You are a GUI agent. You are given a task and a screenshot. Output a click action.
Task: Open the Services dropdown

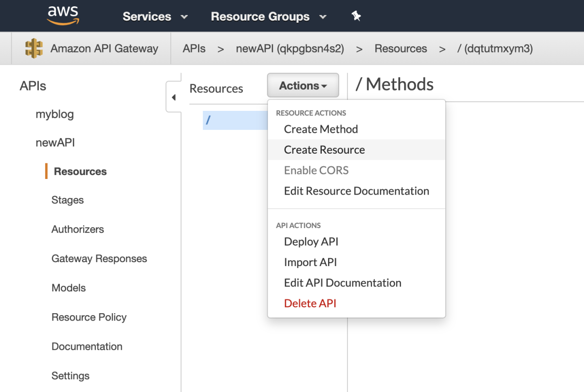pos(155,17)
